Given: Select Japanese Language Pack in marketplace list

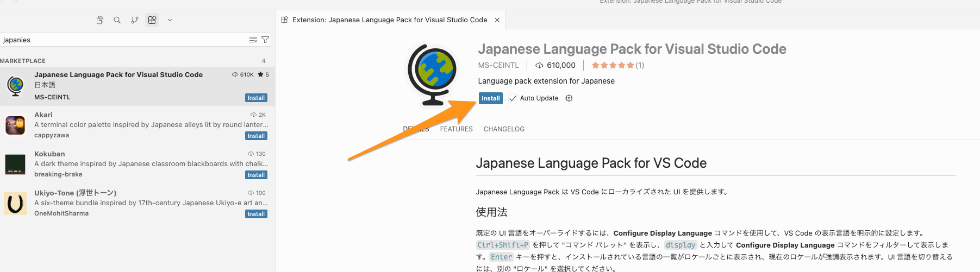Looking at the screenshot, I should [138, 86].
